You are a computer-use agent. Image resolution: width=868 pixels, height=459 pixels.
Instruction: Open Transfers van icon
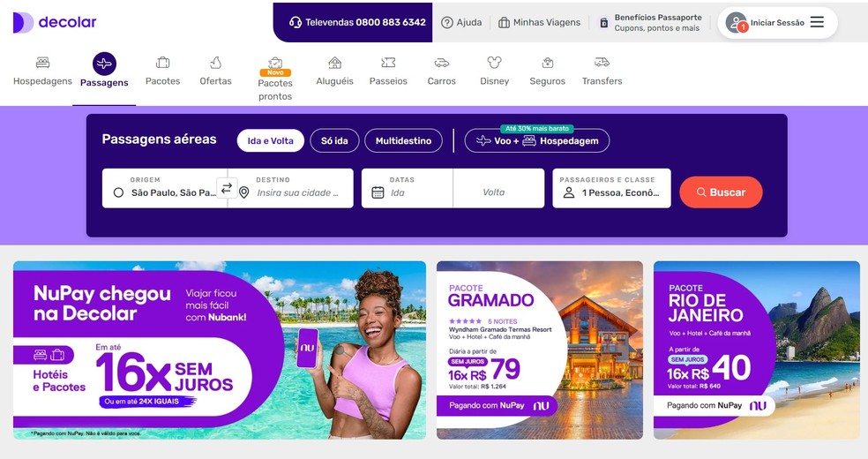pyautogui.click(x=602, y=62)
